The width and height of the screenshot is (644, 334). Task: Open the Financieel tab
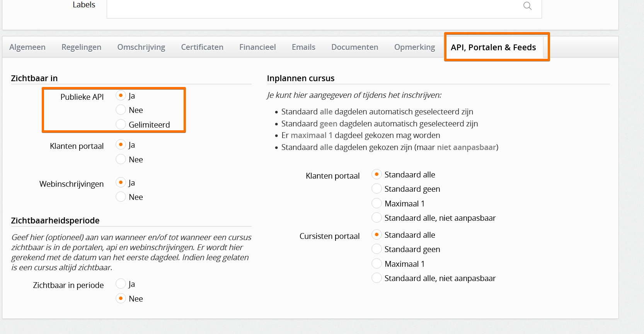pos(257,47)
